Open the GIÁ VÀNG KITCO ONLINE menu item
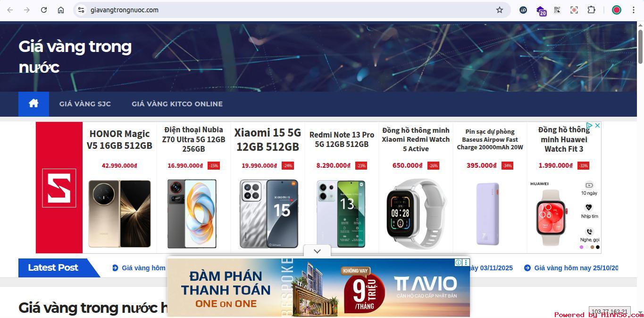 pyautogui.click(x=177, y=104)
